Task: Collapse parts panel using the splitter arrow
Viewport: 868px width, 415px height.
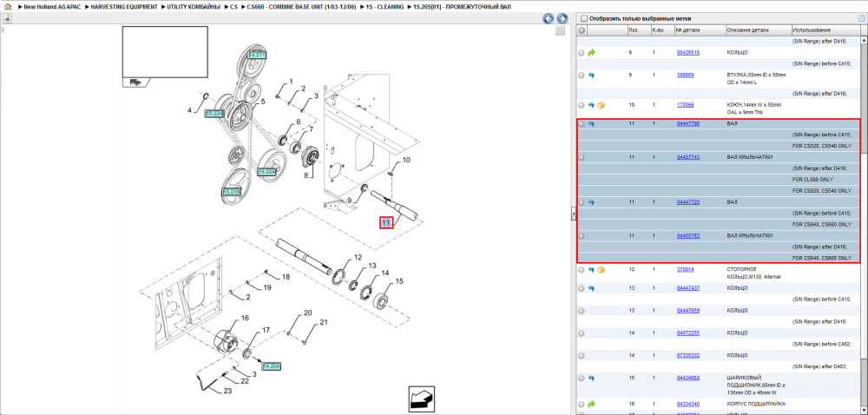Action: point(574,214)
